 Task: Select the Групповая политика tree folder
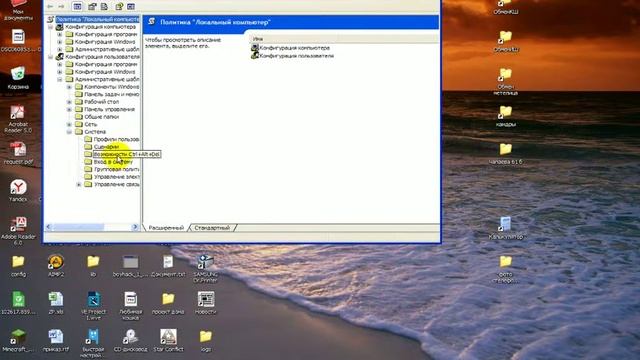116,169
